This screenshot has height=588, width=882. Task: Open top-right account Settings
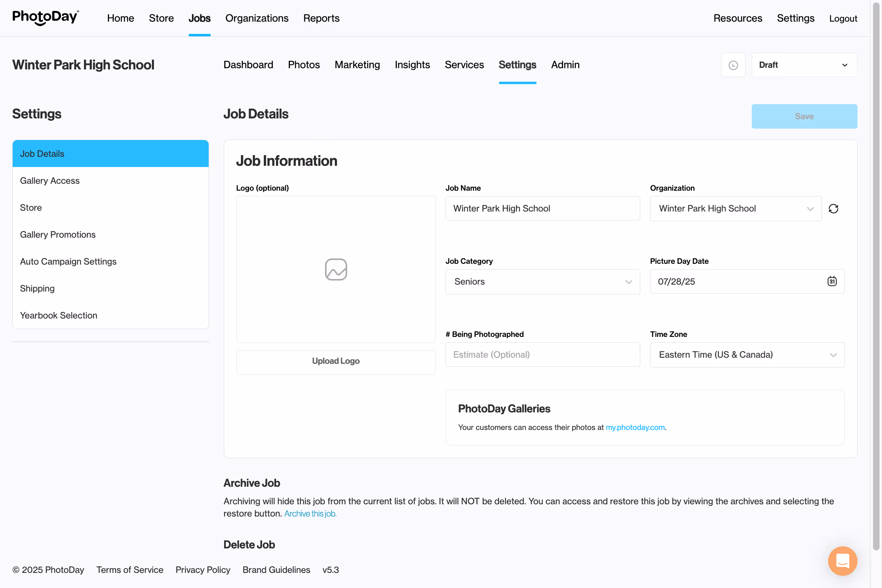795,18
